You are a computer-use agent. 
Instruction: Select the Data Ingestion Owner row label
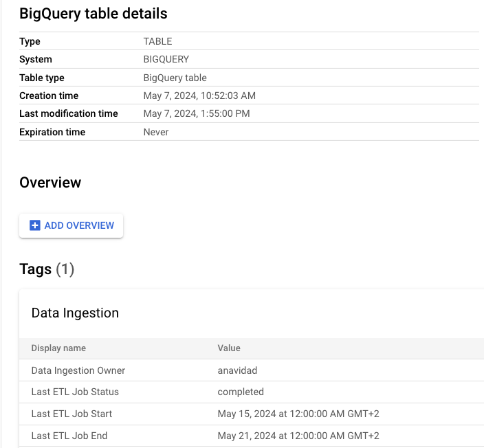(x=78, y=370)
